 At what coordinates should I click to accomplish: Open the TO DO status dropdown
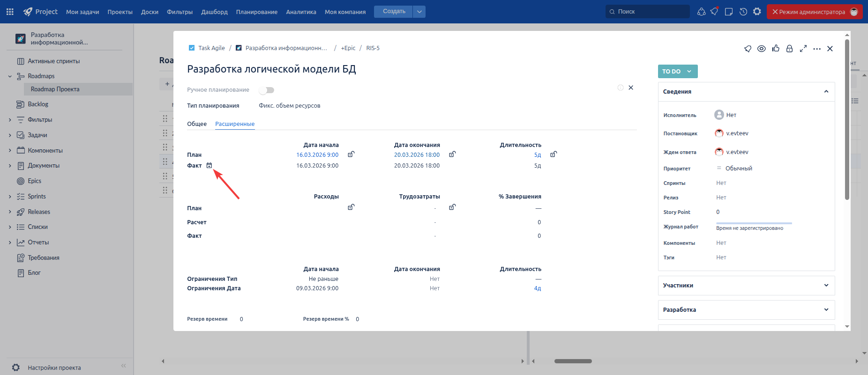point(677,71)
